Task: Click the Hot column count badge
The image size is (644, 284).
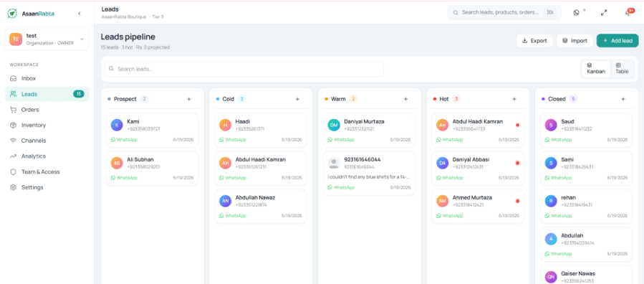Action: [456, 99]
